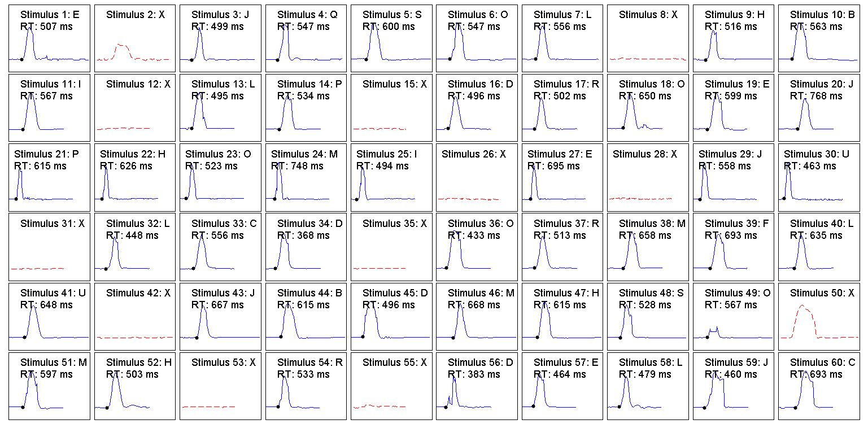The image size is (868, 424).
Task: Click the Stimulus 60: C subplot
Action: coord(819,387)
